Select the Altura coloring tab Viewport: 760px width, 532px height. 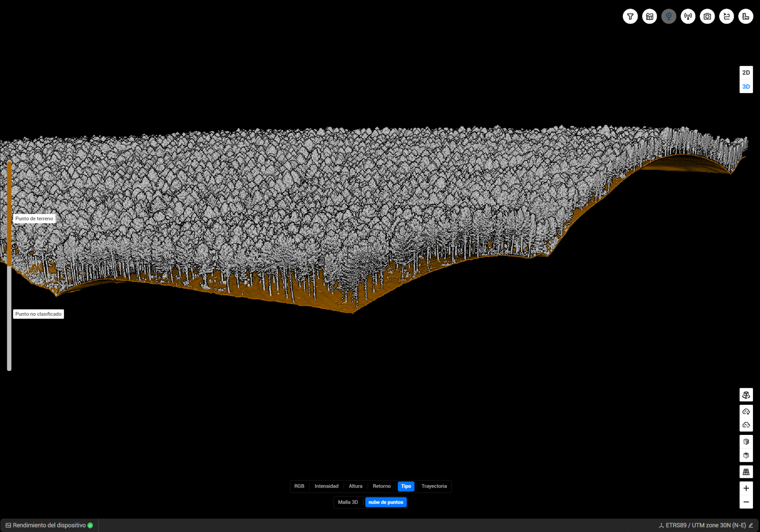point(355,486)
